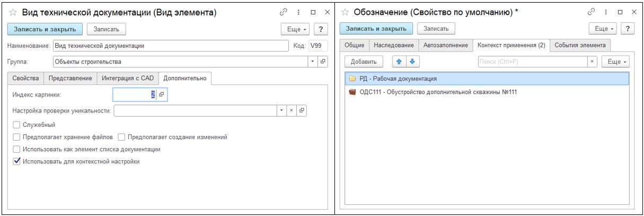Viewport: 644px width, 216px height.
Task: Open kebab menu in Обозначение window
Action: 607,12
